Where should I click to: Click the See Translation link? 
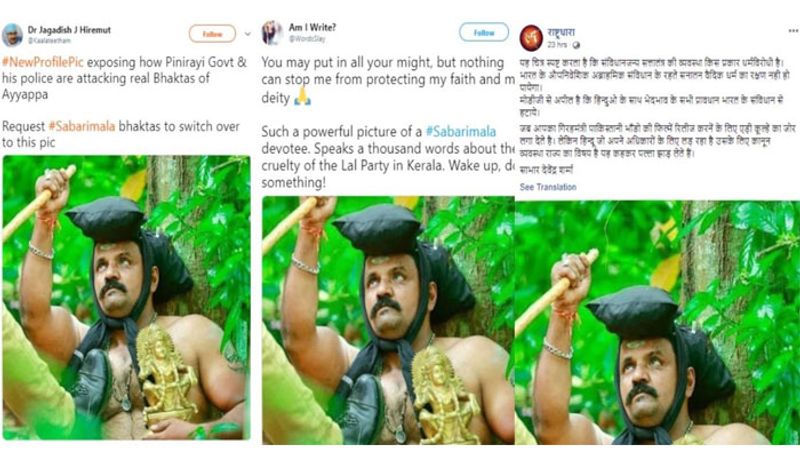point(547,187)
